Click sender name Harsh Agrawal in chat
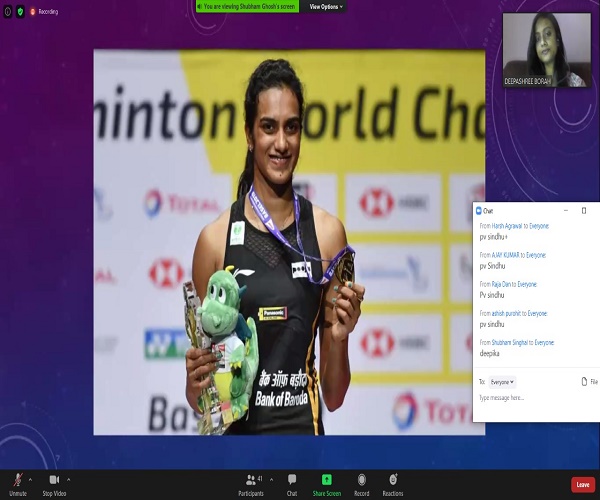Screen dimensions: 600x500 [507, 226]
